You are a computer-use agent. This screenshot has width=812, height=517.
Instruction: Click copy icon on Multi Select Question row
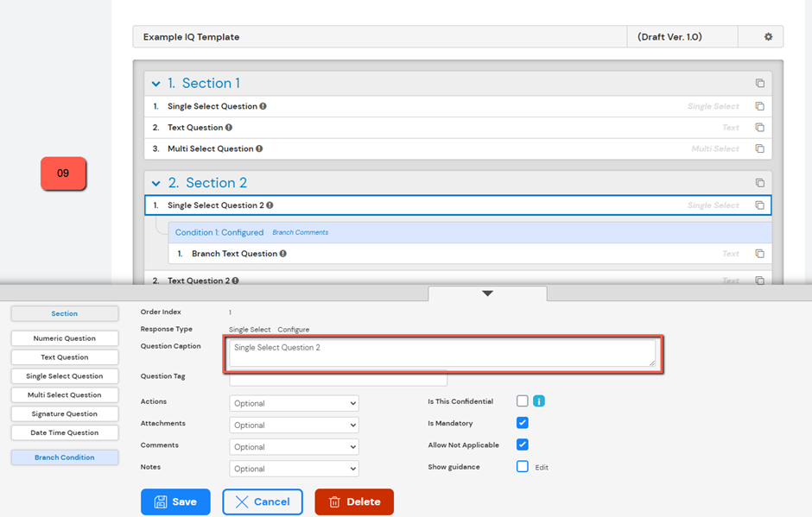click(x=759, y=148)
